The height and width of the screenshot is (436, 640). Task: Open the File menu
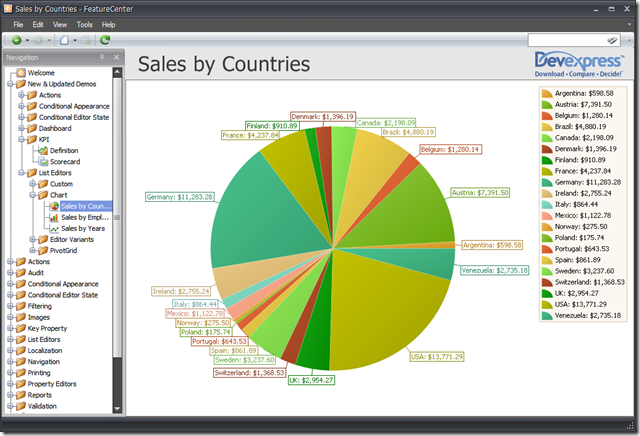(18, 24)
